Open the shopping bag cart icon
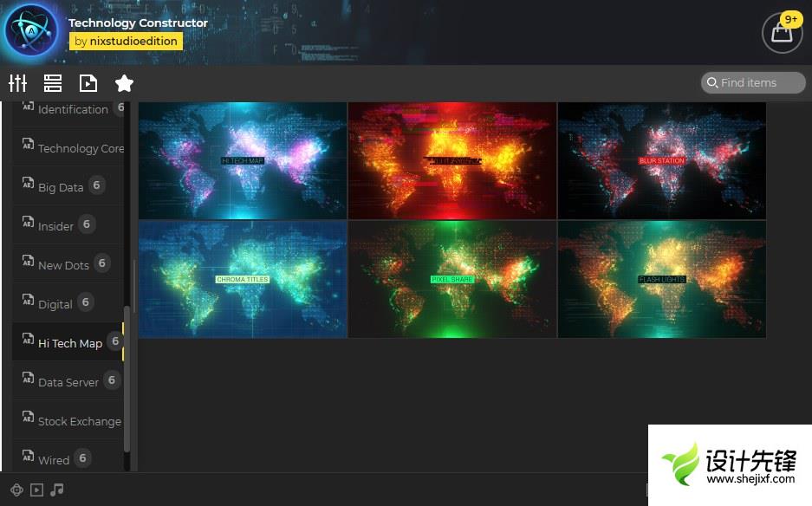The image size is (812, 506). (x=781, y=33)
